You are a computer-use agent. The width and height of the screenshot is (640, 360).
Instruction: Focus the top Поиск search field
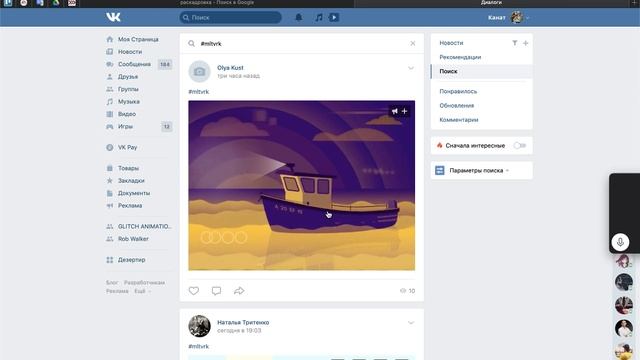pos(231,17)
